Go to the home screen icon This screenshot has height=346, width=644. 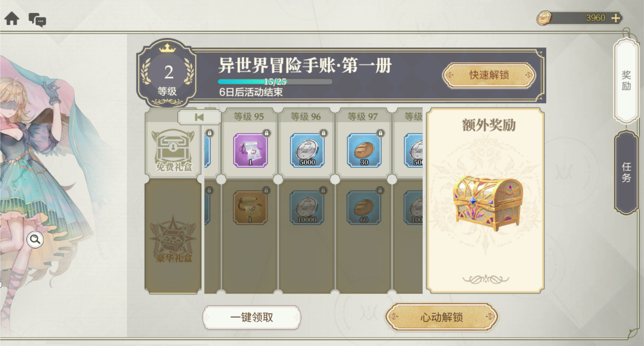pos(12,19)
